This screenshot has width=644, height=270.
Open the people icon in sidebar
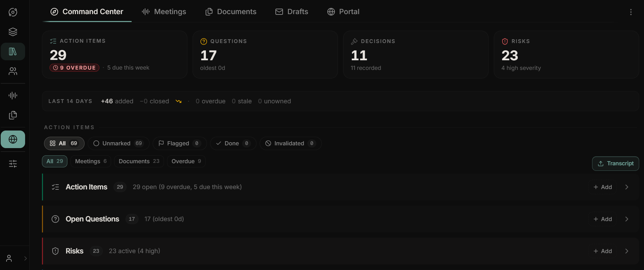13,71
